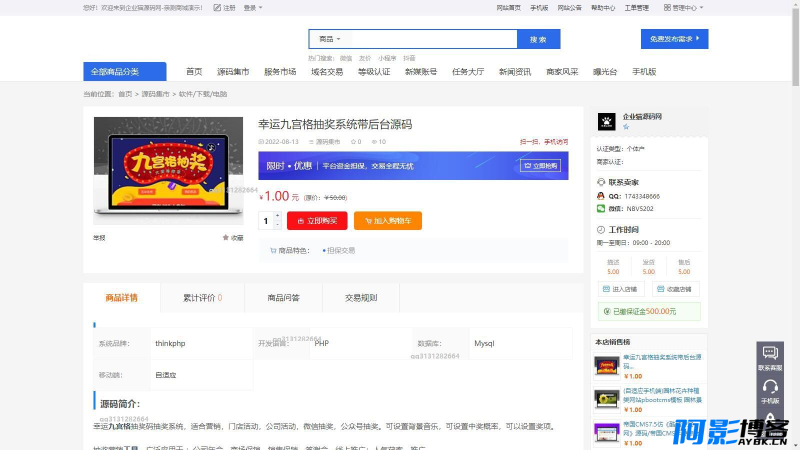Focus the search input field

tap(434, 39)
